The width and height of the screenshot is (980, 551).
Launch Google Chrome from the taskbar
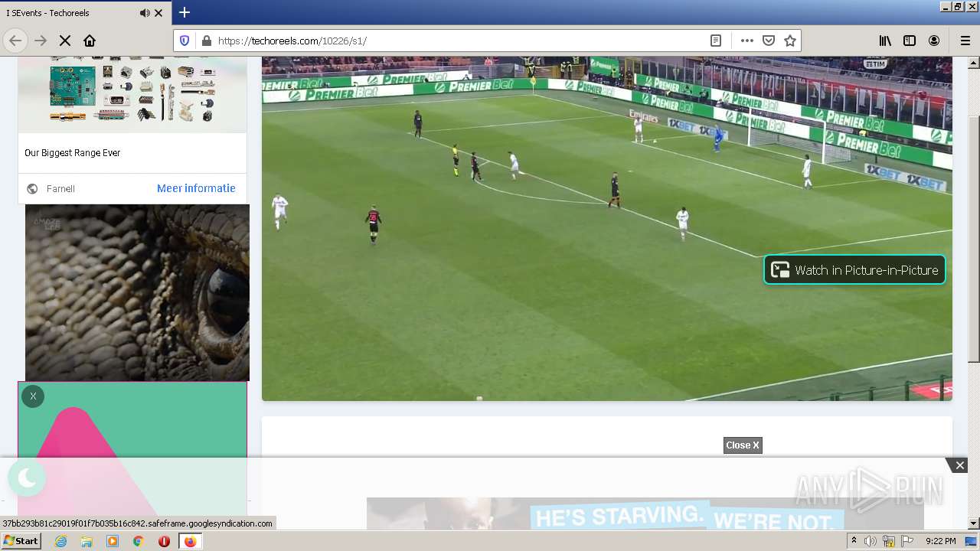139,541
